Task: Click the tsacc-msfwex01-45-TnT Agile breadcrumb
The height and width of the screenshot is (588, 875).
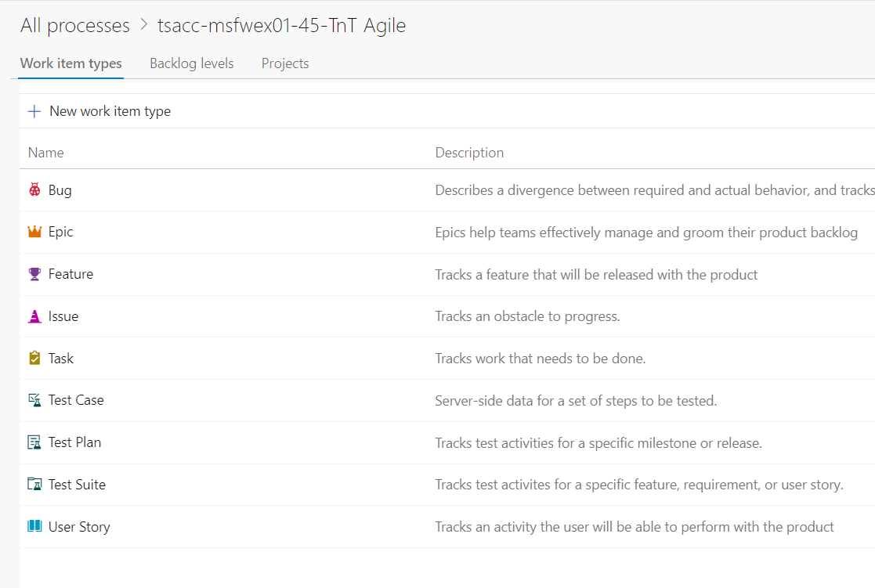Action: pos(281,26)
